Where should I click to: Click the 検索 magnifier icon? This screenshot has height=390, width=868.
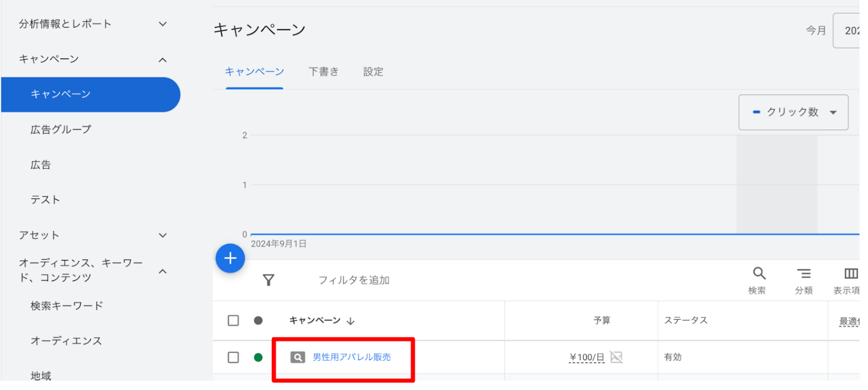tap(759, 273)
